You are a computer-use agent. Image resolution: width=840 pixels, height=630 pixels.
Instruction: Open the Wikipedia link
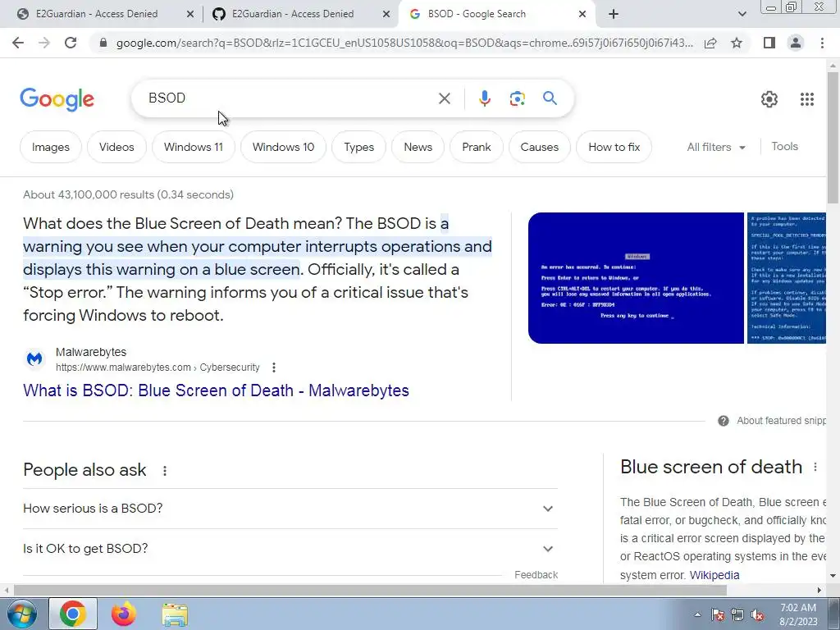[714, 575]
